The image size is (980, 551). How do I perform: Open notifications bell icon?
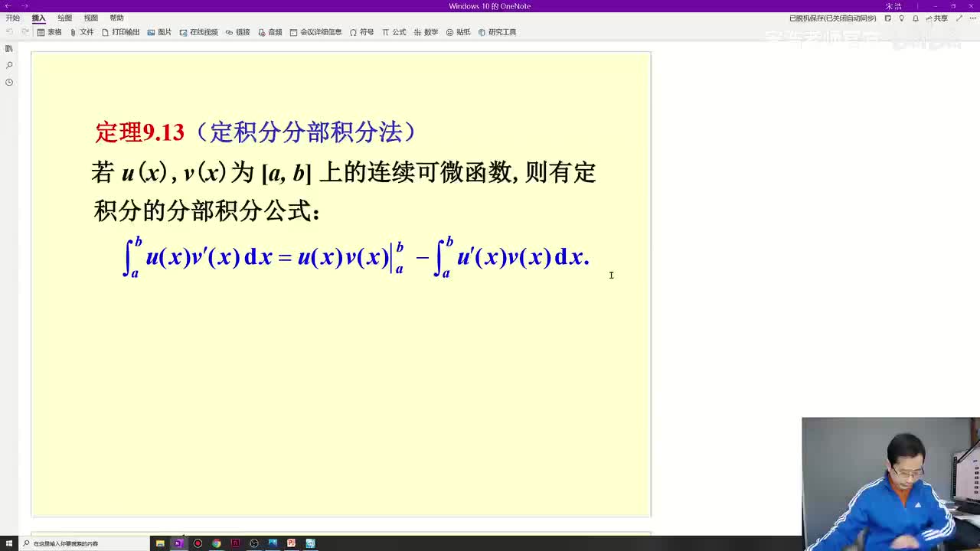pos(915,18)
